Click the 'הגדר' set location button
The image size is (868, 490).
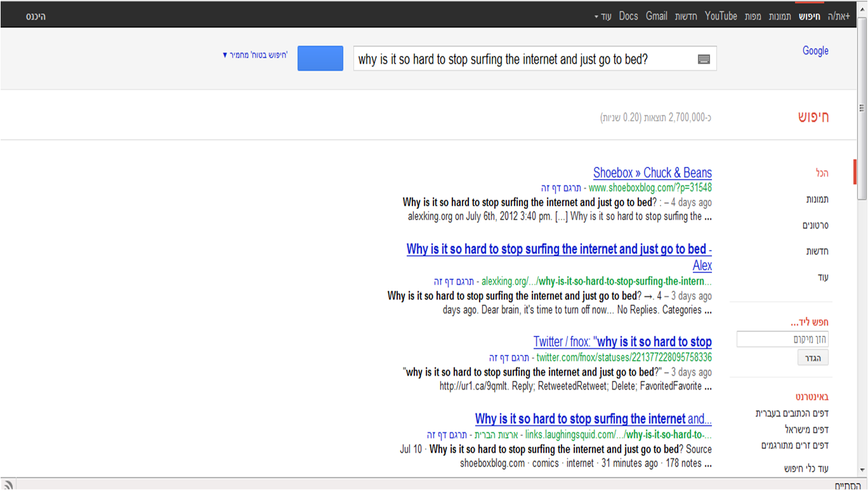click(x=813, y=359)
